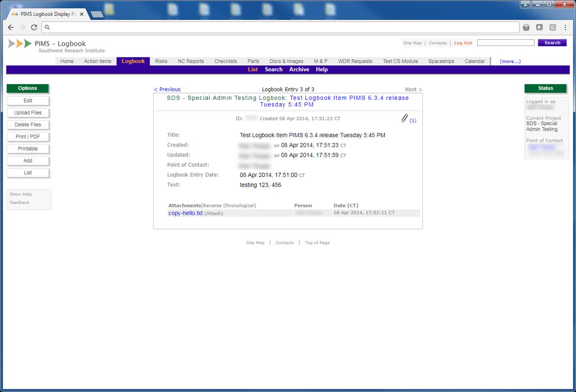Expand the Show Help section
Image resolution: width=576 pixels, height=392 pixels.
(21, 194)
